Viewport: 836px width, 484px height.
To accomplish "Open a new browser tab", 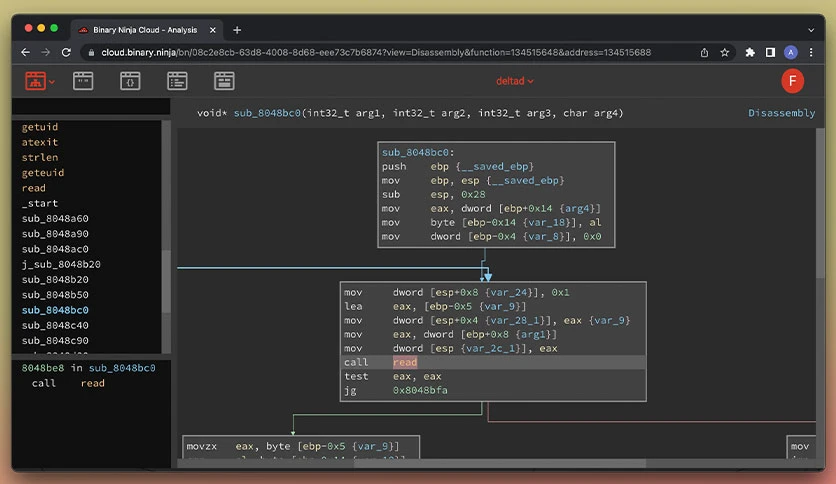I will (x=237, y=30).
